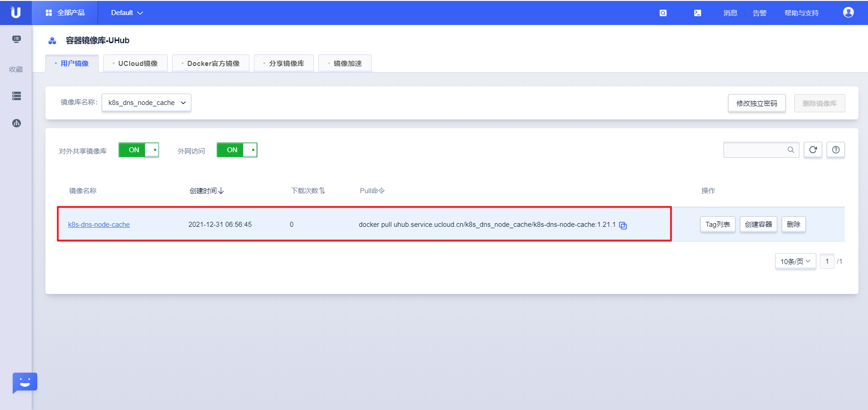The image size is (868, 410).
Task: Open the cloud shell terminal icon
Action: pyautogui.click(x=698, y=13)
